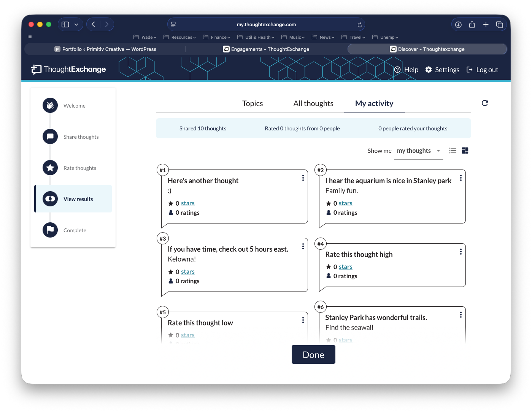Toggle the Safari sidebar button

pos(65,25)
